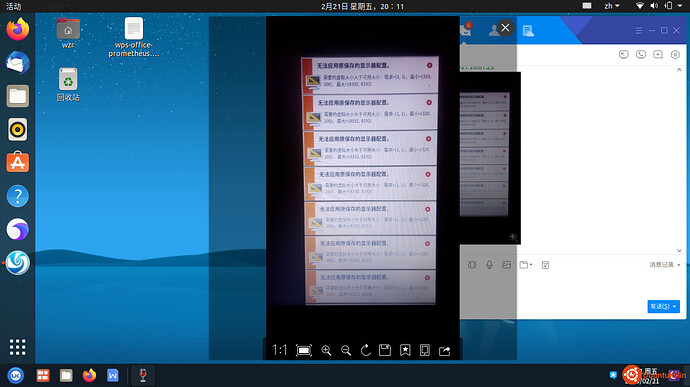The width and height of the screenshot is (690, 387).
Task: Expand the message history dropdown
Action: tap(664, 265)
